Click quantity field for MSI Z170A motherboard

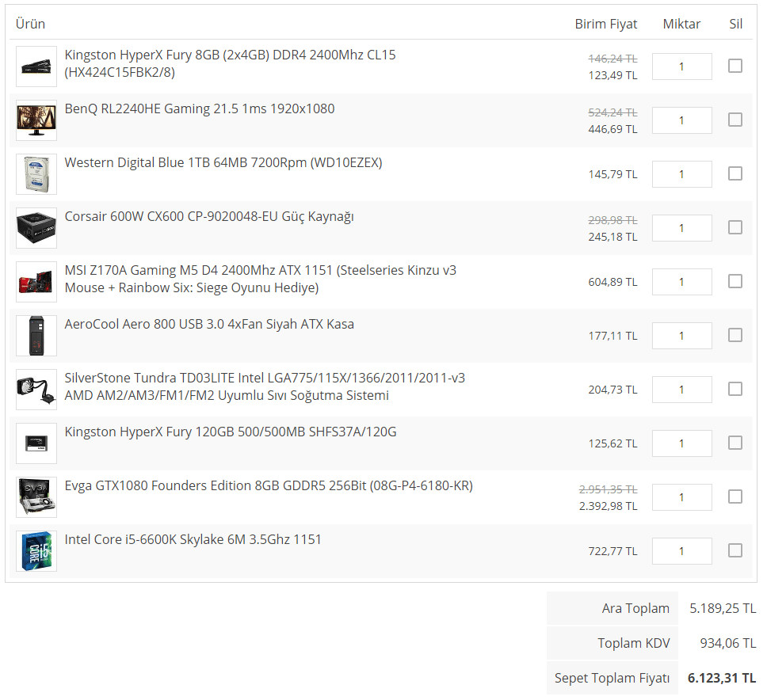[682, 282]
